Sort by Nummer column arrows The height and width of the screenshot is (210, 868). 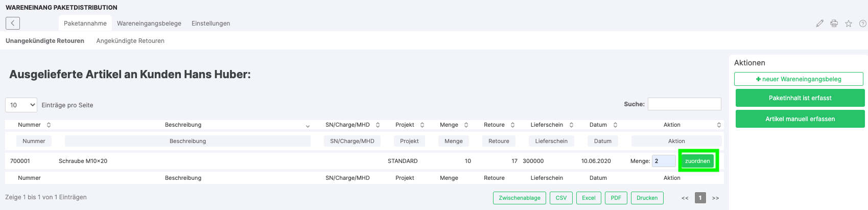click(x=49, y=125)
